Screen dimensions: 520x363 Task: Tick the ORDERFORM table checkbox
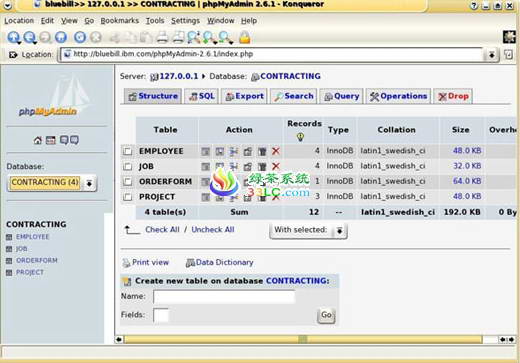pyautogui.click(x=127, y=181)
